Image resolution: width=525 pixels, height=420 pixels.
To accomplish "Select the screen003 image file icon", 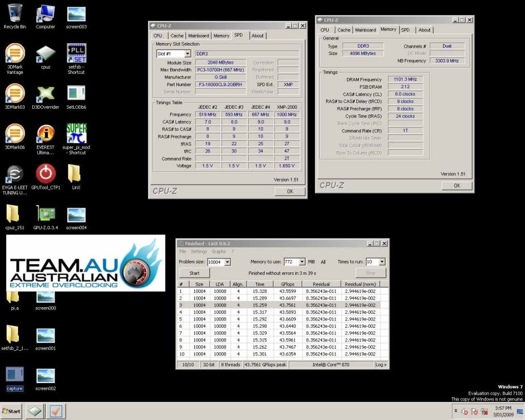I will coord(76,16).
